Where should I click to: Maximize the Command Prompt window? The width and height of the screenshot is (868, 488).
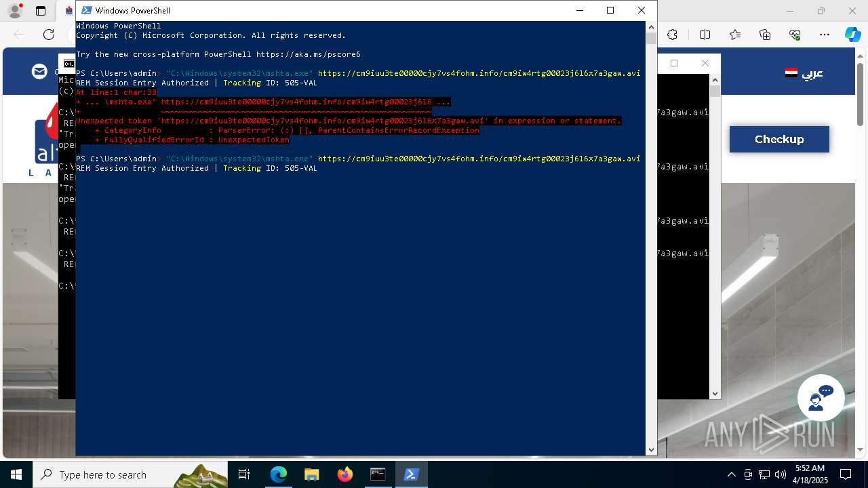coord(674,63)
